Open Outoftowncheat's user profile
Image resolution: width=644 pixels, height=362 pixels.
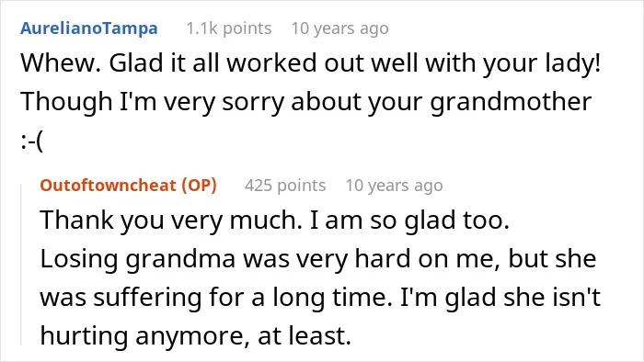pyautogui.click(x=108, y=186)
